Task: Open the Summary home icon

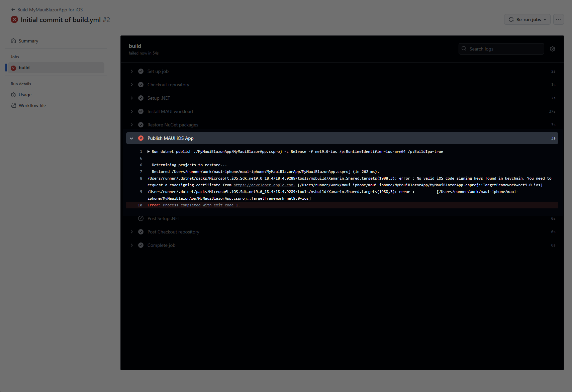Action: coord(13,41)
